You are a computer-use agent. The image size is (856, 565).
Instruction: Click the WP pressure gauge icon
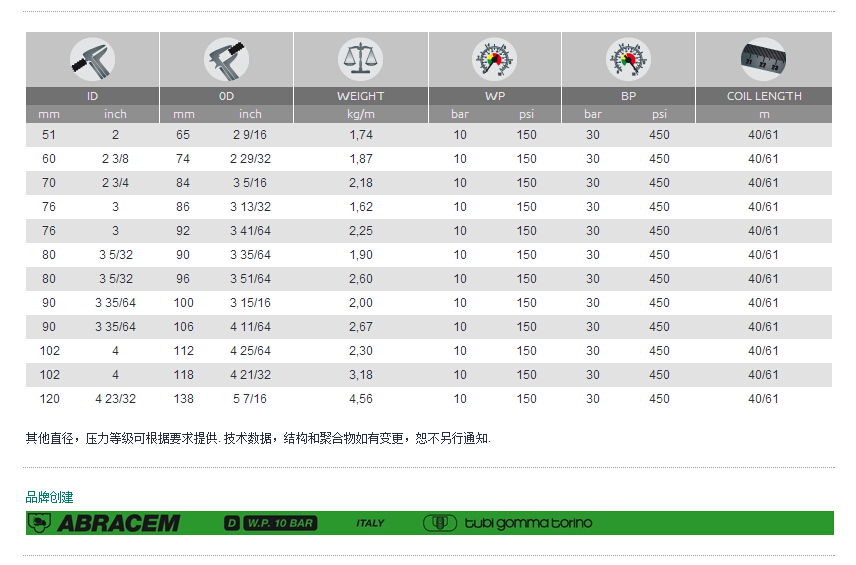click(x=494, y=59)
